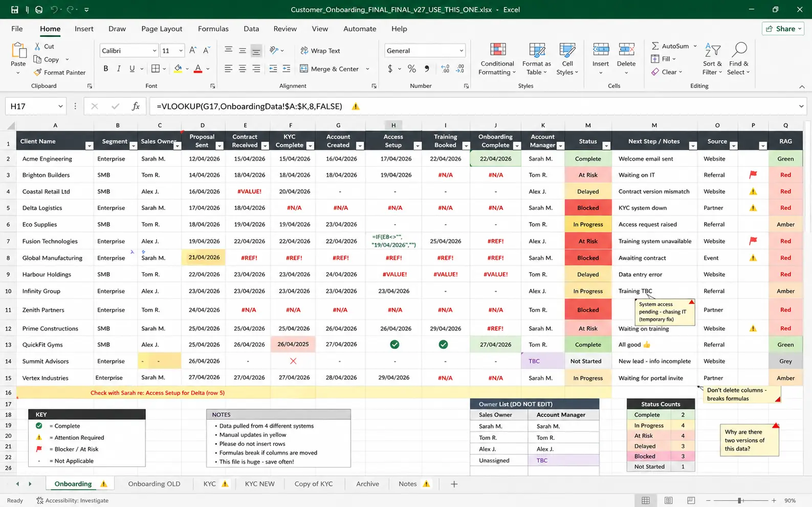Open the General number format dropdown

461,51
